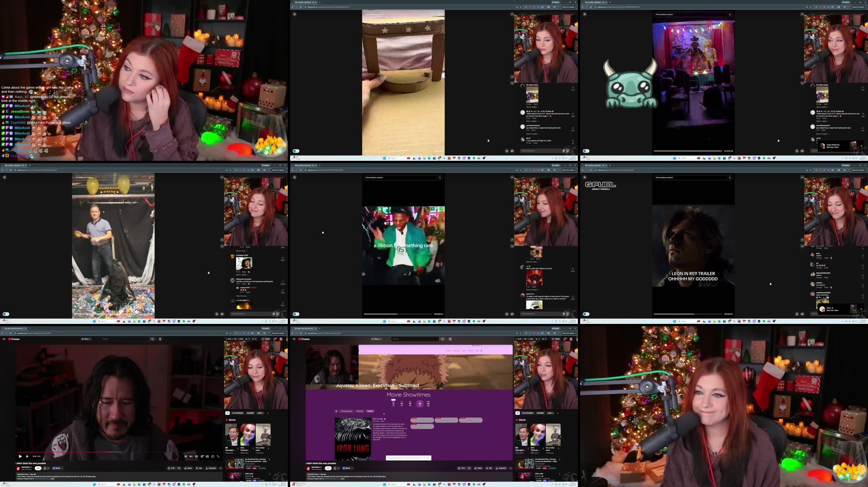Open the three-dot menu on the Markiplier video
This screenshot has width=868, height=487.
pos(221,468)
